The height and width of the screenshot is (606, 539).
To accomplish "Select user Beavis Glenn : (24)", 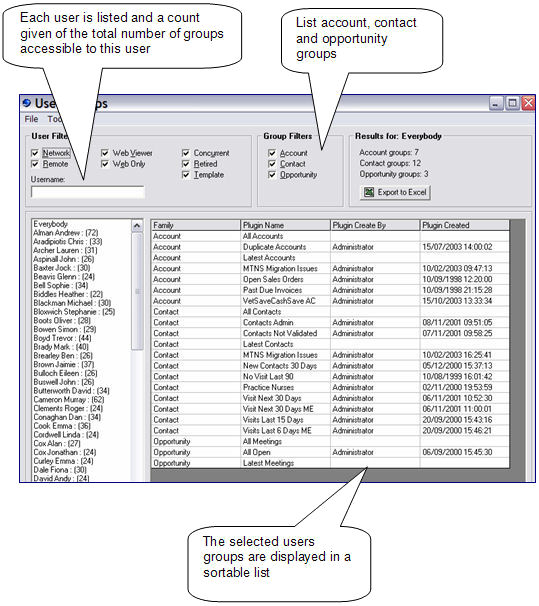I will 64,277.
